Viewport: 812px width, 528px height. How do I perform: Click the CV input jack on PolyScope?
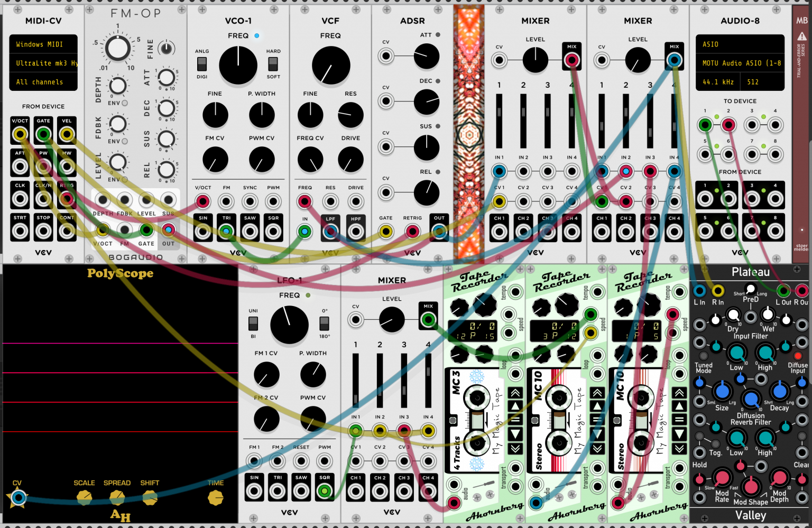click(x=18, y=498)
